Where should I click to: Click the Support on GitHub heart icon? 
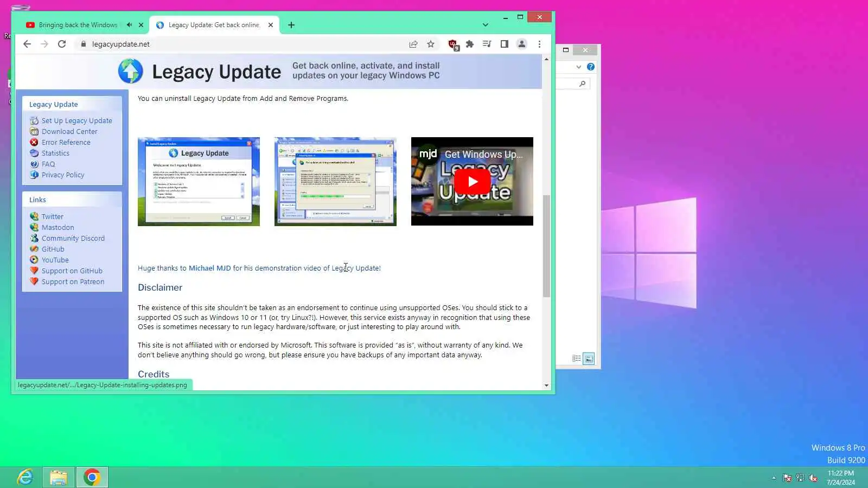tap(34, 271)
